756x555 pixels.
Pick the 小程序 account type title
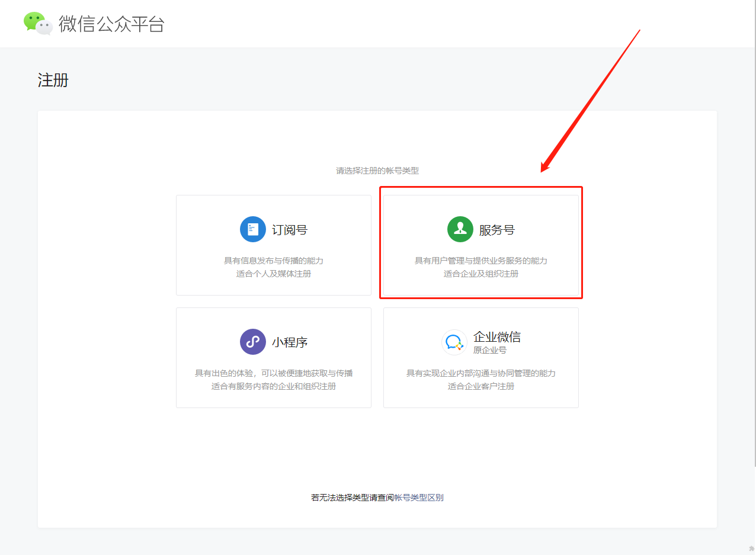289,342
